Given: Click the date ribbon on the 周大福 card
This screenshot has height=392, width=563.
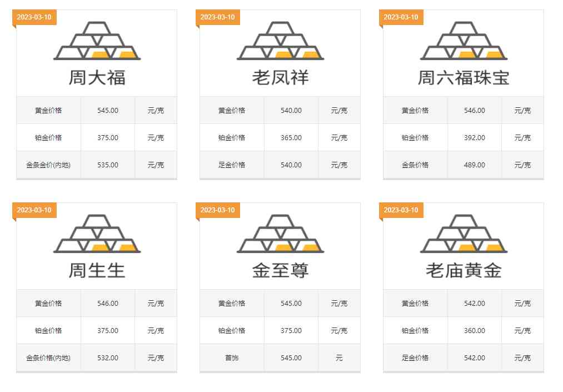Looking at the screenshot, I should coord(35,17).
